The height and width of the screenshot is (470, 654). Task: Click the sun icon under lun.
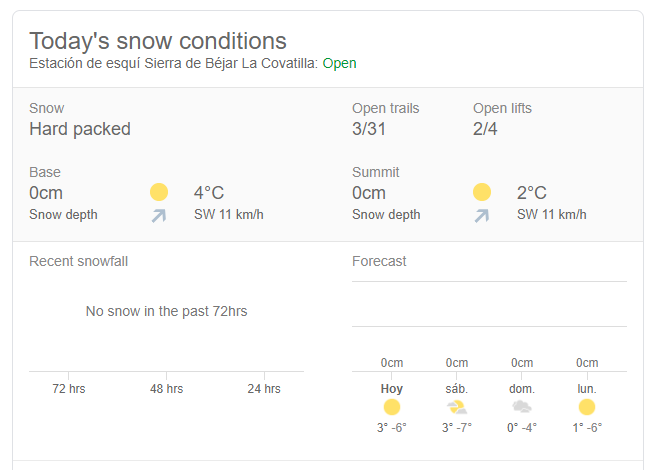pos(587,407)
